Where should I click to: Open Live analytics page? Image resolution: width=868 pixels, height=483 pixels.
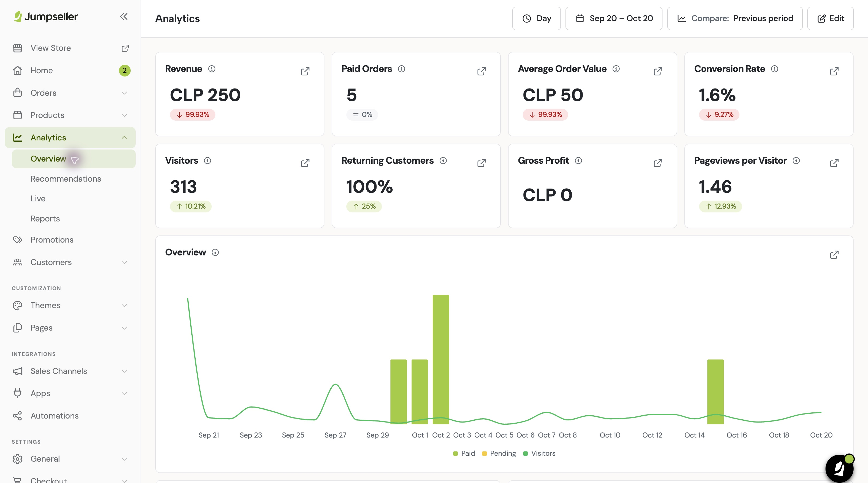[73, 199]
